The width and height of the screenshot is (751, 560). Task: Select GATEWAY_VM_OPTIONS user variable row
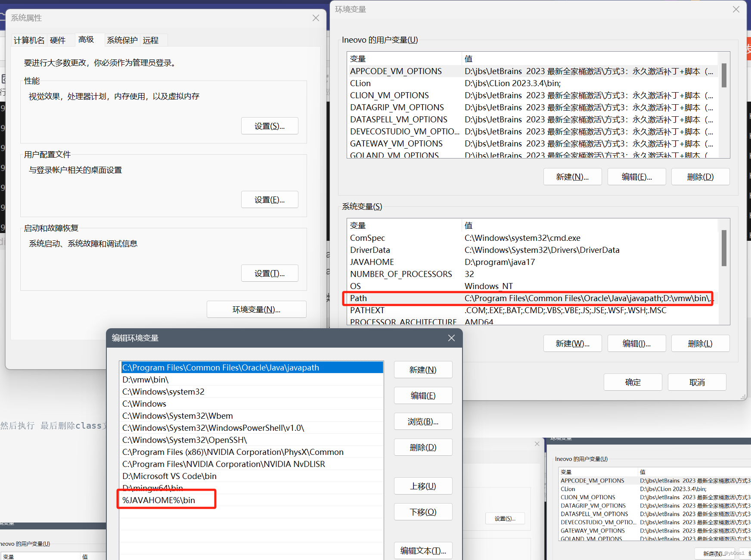532,143
